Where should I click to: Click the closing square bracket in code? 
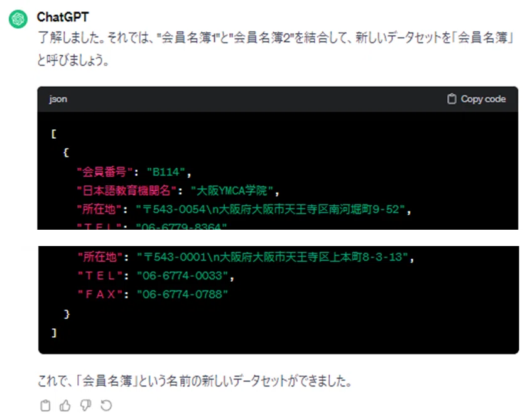click(x=53, y=333)
